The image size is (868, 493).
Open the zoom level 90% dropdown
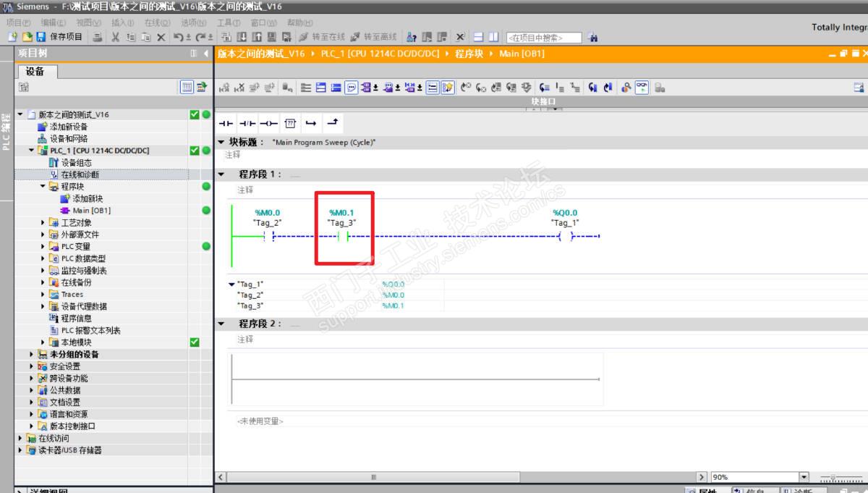coord(804,477)
